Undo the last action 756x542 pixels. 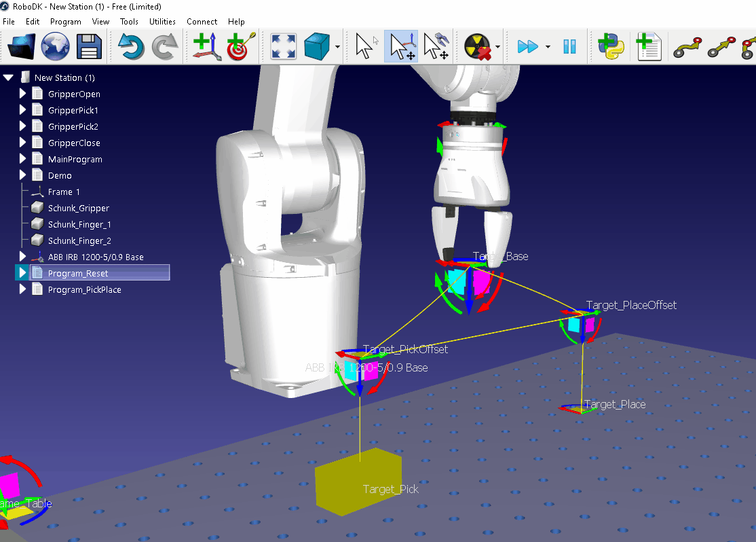click(131, 46)
